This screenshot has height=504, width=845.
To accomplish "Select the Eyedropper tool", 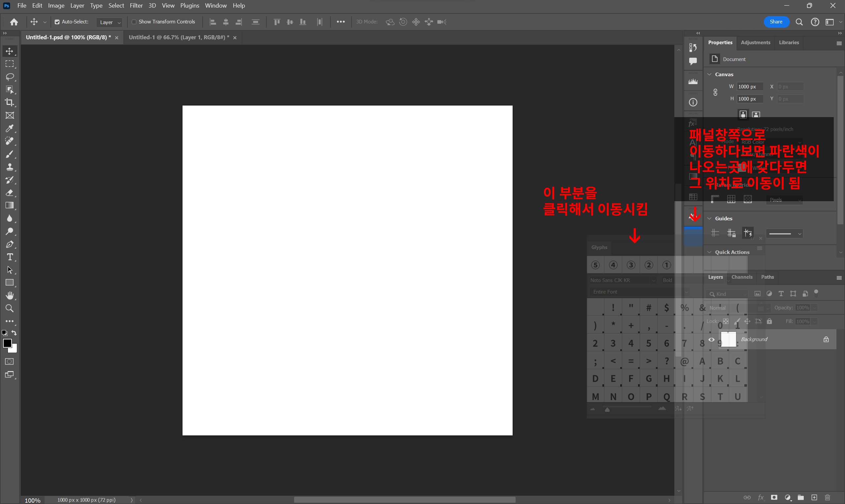I will pyautogui.click(x=10, y=128).
